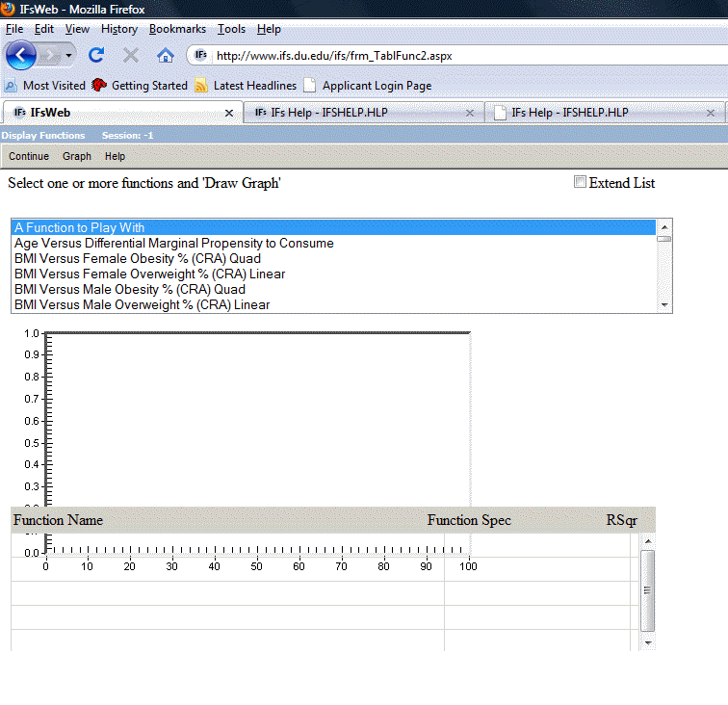The image size is (728, 705).
Task: Select BMI Versus Male Obesity % Quad
Action: coord(130,290)
